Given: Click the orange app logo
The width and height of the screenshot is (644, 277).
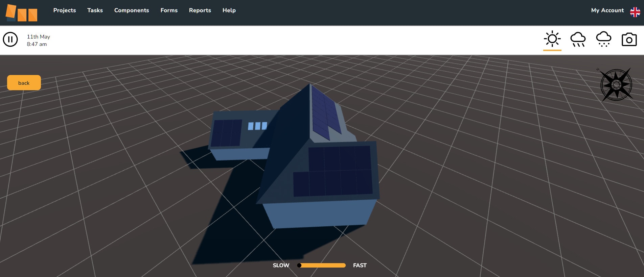Looking at the screenshot, I should coord(22,13).
